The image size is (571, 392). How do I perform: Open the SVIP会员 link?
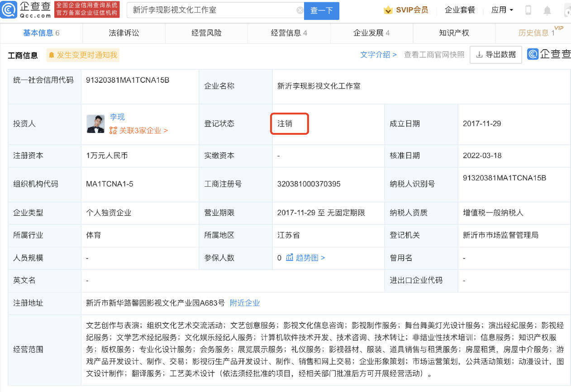click(412, 10)
